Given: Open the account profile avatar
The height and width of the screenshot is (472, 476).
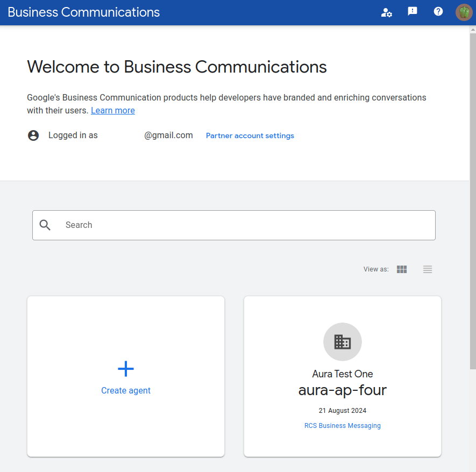Looking at the screenshot, I should pyautogui.click(x=464, y=12).
